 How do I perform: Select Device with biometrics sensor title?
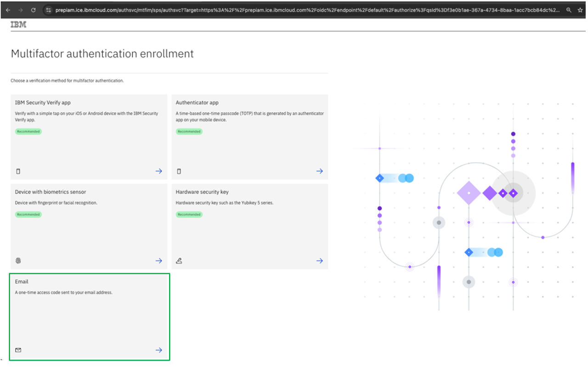click(x=51, y=192)
